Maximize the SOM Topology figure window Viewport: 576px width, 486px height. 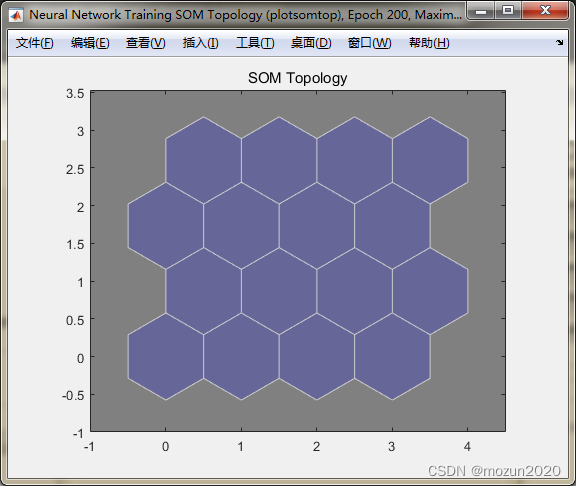[x=508, y=10]
